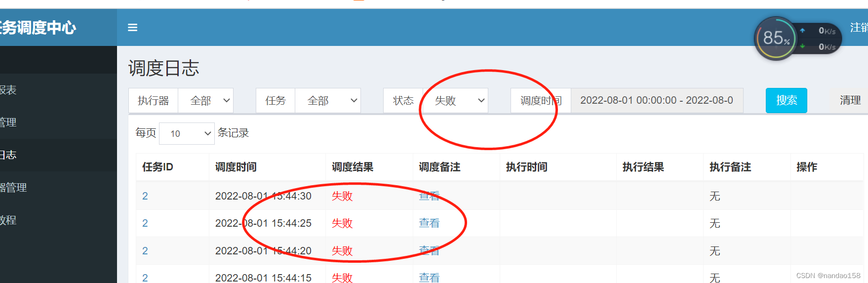The image size is (868, 283).
Task: Click the 清理 button
Action: [850, 101]
